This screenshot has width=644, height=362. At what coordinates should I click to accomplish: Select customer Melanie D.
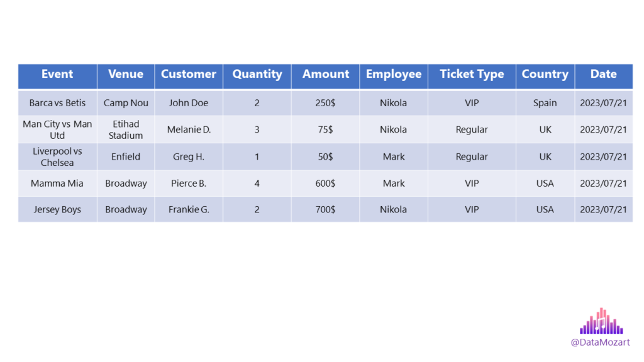189,129
